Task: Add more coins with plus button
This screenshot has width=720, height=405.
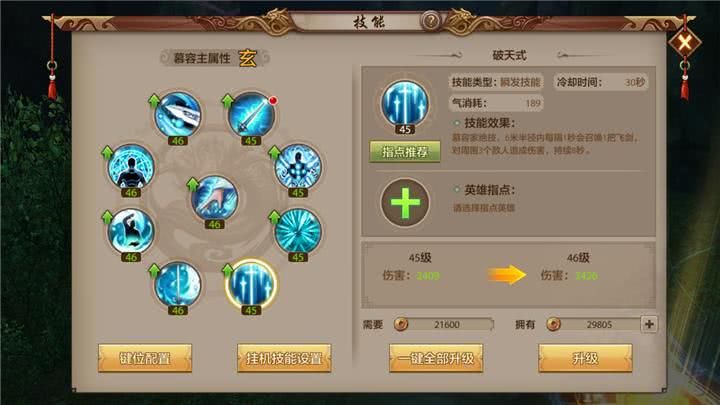Action: 649,324
